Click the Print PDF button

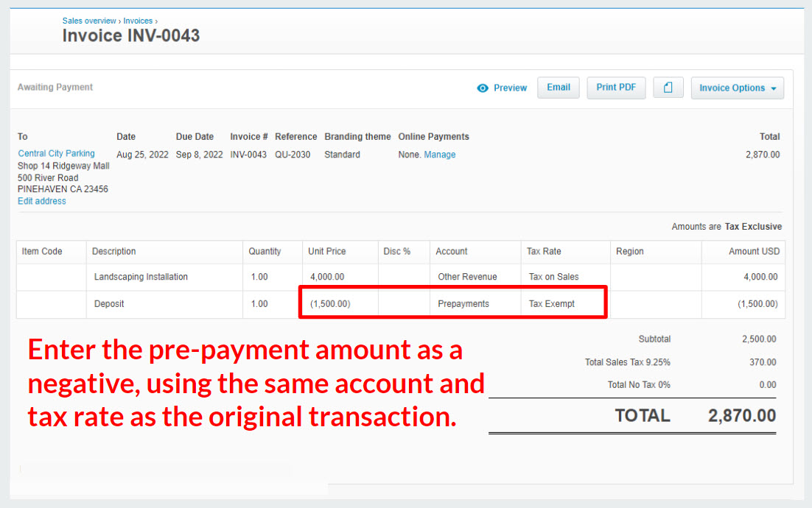616,88
